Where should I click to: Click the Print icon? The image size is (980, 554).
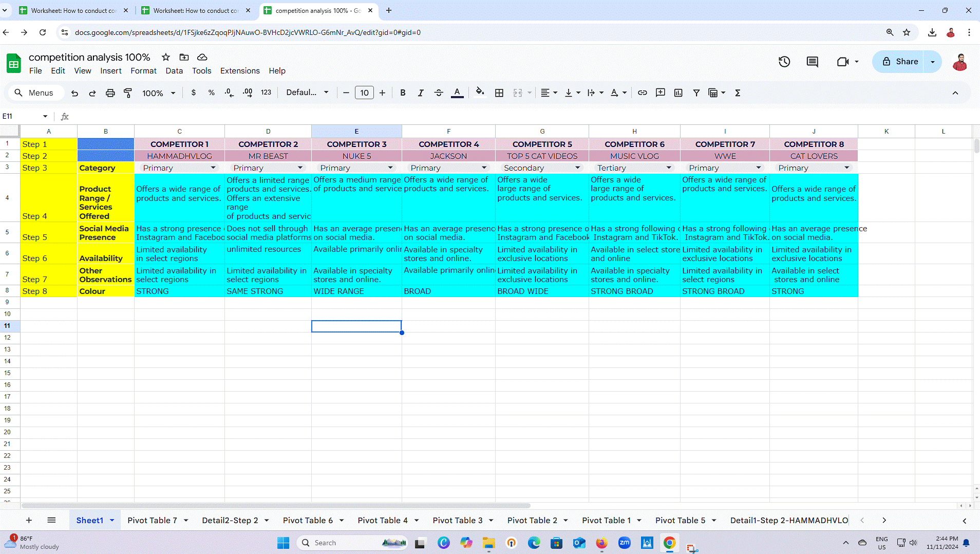(110, 93)
